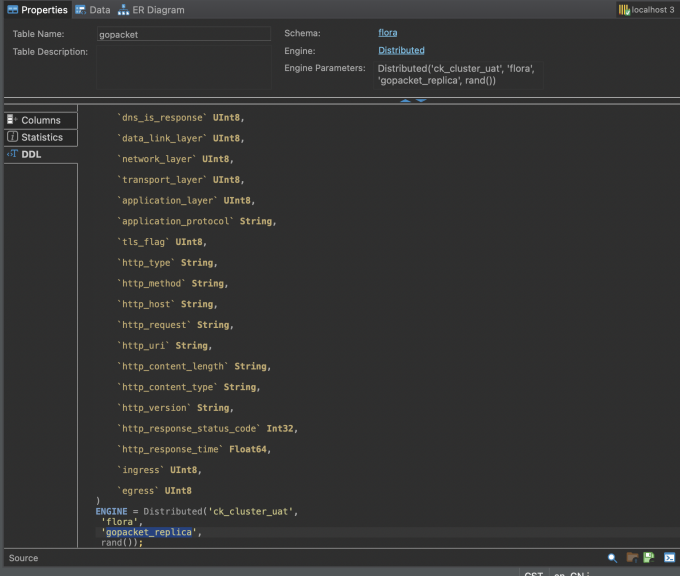Viewport: 680px width, 576px height.
Task: Click the localhost 3 connection button
Action: pos(646,10)
